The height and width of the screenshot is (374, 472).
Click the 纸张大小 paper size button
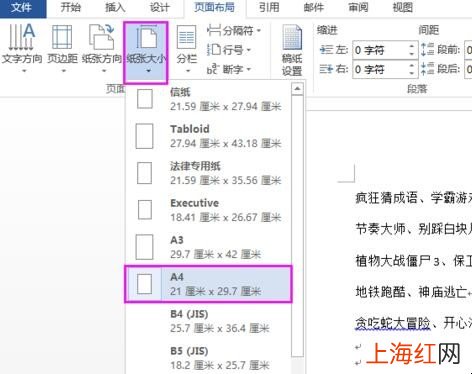click(x=146, y=53)
